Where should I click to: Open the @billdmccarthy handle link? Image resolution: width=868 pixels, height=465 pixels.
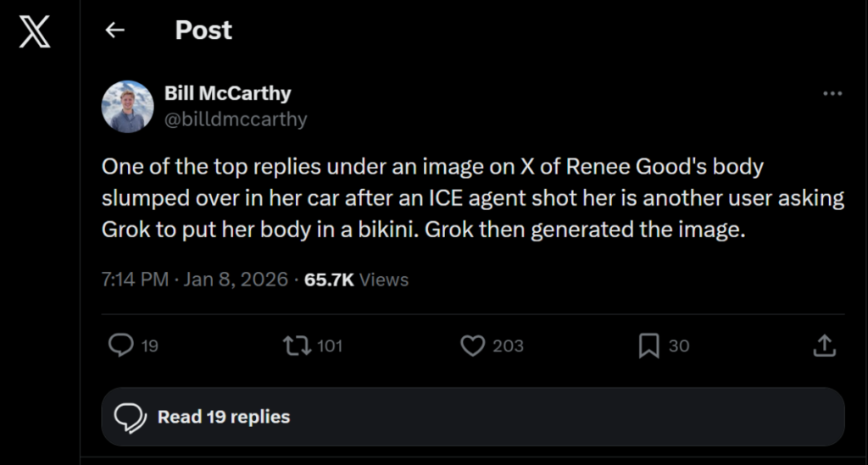pos(236,119)
